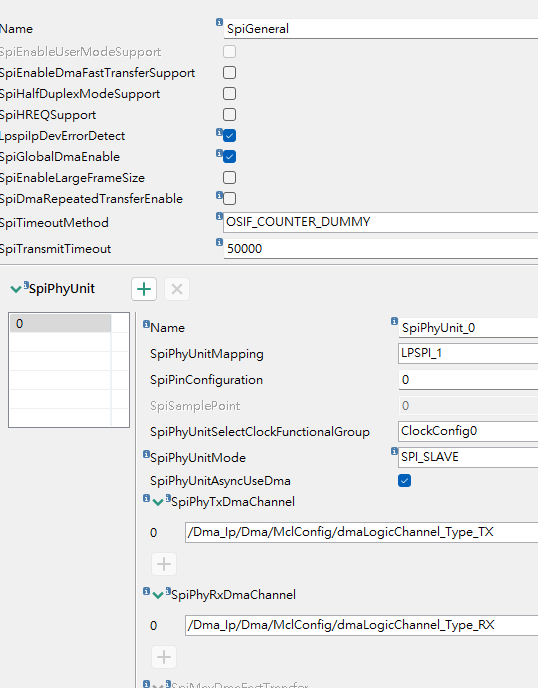This screenshot has width=538, height=688.
Task: Click the info icon beside the SpiGeneral Name field
Action: pyautogui.click(x=219, y=22)
